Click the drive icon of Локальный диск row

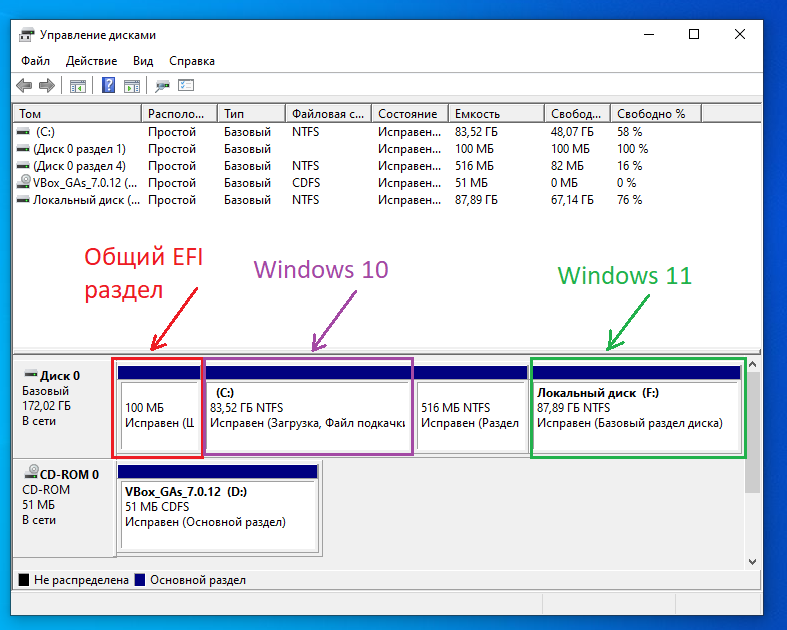point(23,200)
